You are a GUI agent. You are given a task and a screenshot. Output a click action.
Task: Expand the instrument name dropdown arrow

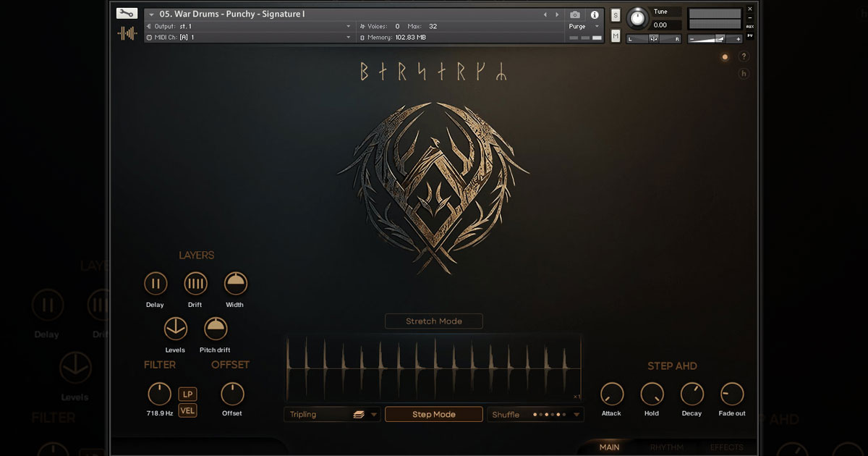[x=151, y=14]
